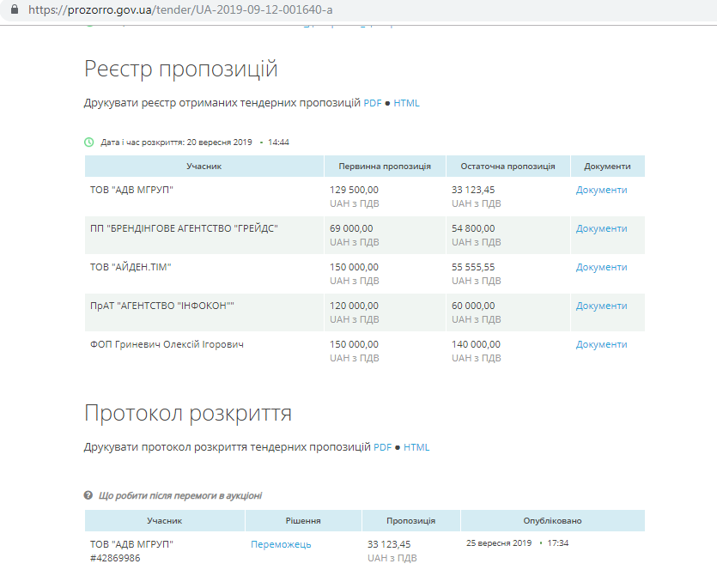717x588 pixels.
Task: Click the "Остаточна пропозиція" column header
Action: click(x=507, y=167)
